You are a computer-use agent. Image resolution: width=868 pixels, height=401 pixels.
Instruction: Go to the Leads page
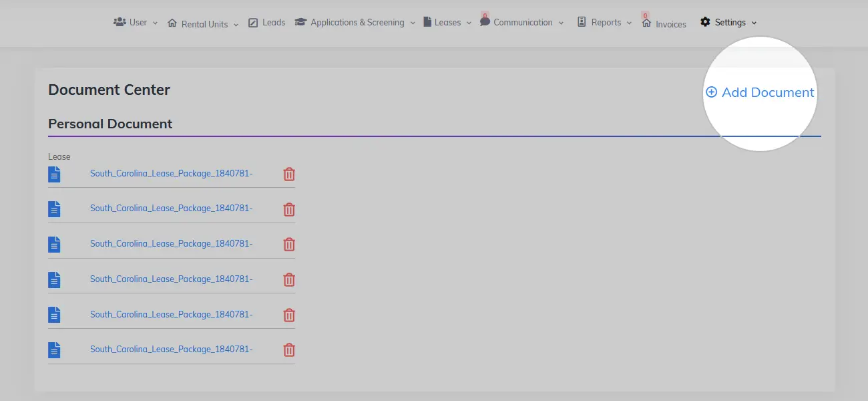click(x=267, y=22)
